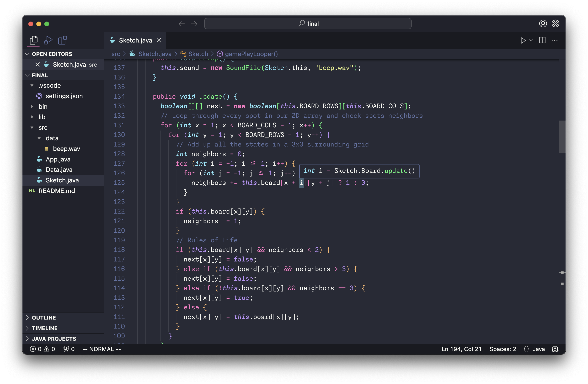588x384 pixels.
Task: Open run options dropdown arrow
Action: click(x=531, y=41)
